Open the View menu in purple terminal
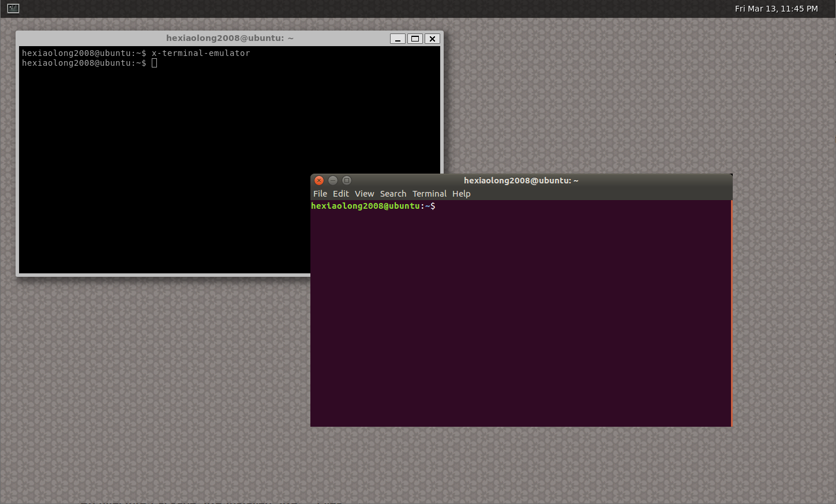Image resolution: width=836 pixels, height=504 pixels. [364, 194]
